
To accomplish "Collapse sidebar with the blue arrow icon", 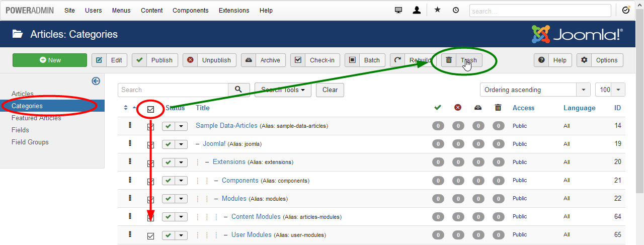I will pyautogui.click(x=96, y=81).
